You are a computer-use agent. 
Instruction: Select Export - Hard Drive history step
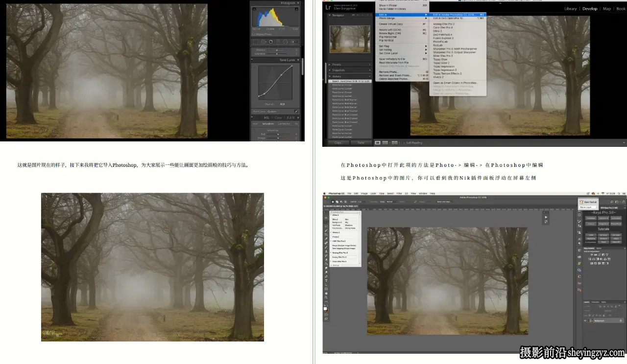point(350,81)
